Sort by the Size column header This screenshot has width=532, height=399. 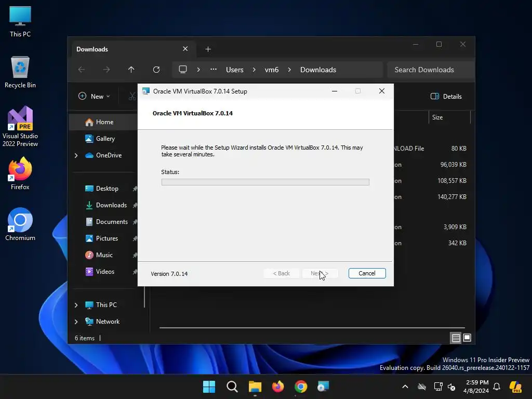(x=449, y=117)
